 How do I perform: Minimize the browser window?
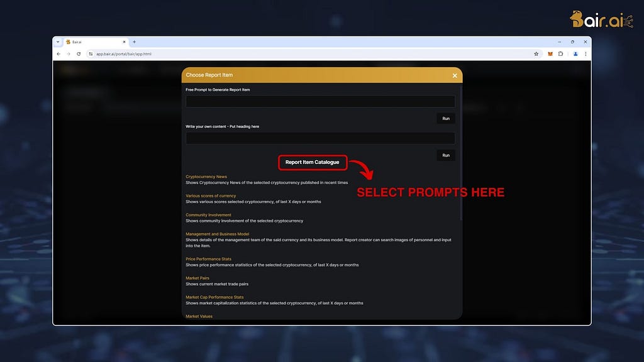pyautogui.click(x=559, y=42)
